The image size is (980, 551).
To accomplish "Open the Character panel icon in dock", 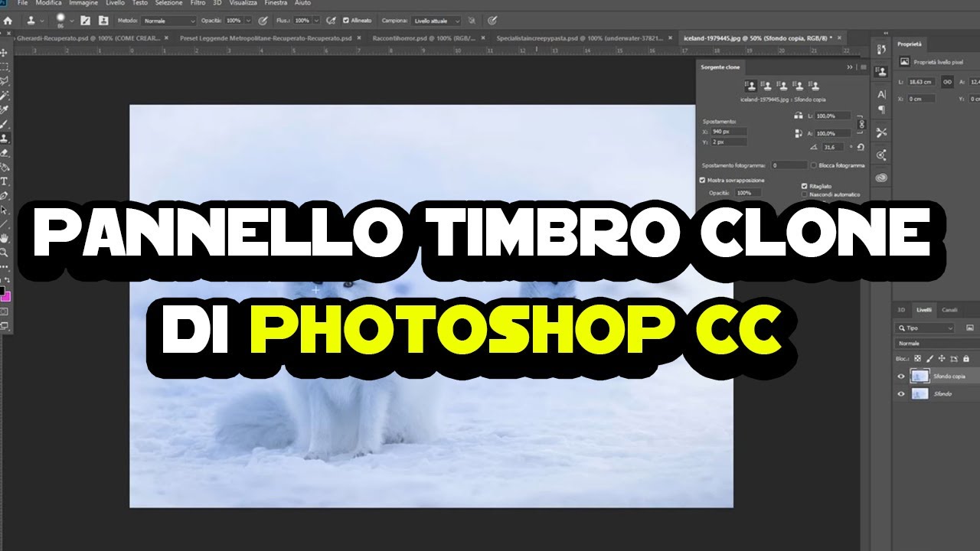I will click(881, 94).
